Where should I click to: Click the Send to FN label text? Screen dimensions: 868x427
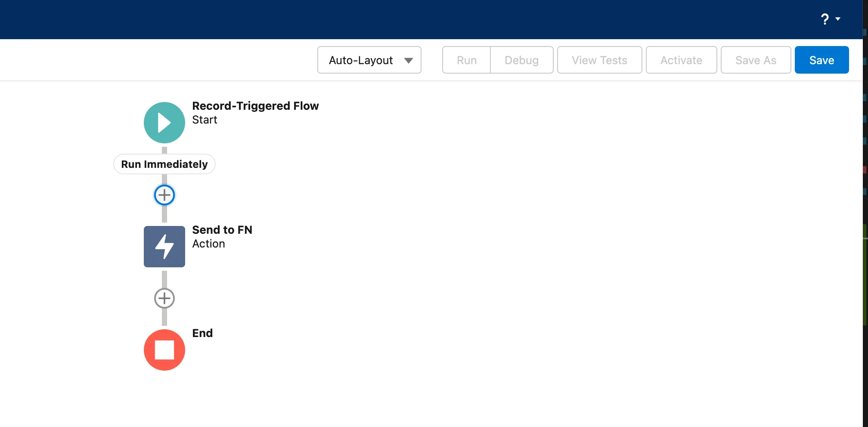coord(222,230)
